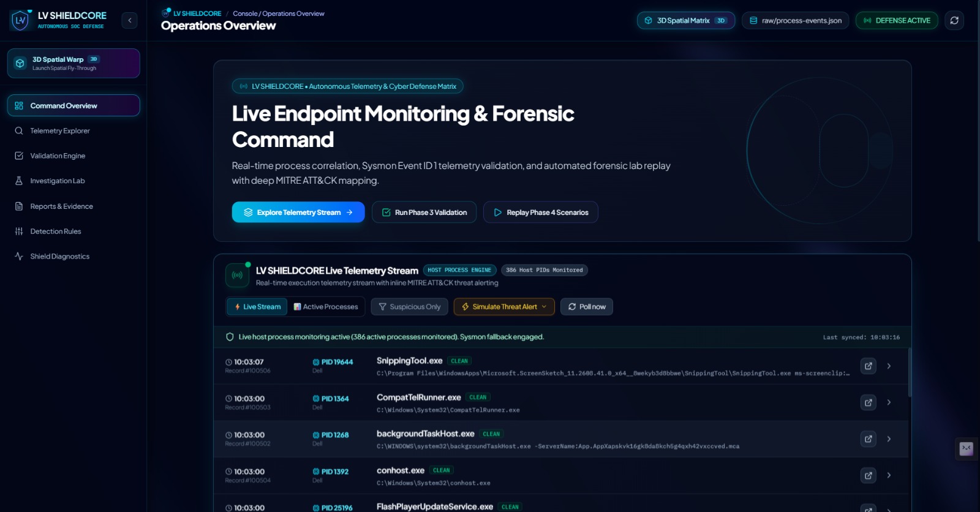Open SnippingTool.exe row external link icon

point(869,366)
